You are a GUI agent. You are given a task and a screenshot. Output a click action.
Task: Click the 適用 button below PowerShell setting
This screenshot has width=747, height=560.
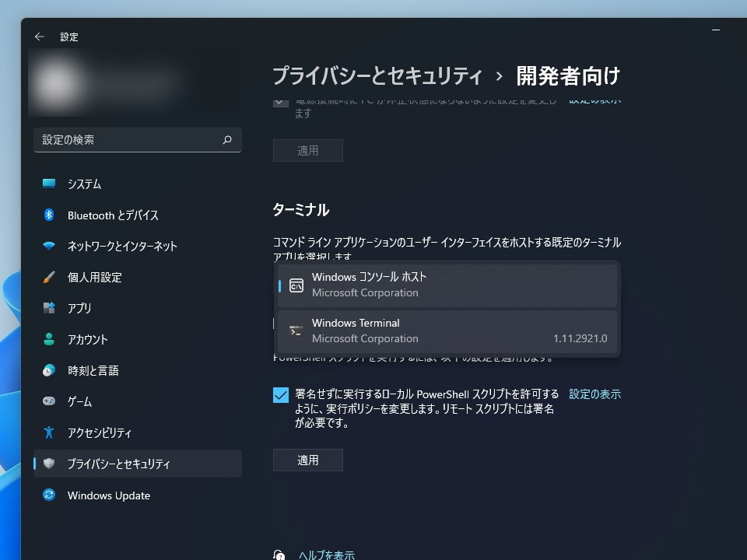click(x=307, y=460)
